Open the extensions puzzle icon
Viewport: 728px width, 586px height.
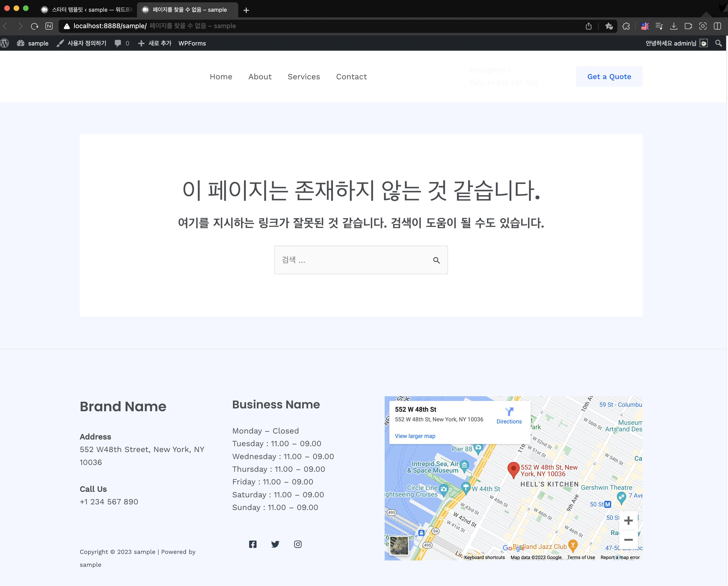pos(626,26)
